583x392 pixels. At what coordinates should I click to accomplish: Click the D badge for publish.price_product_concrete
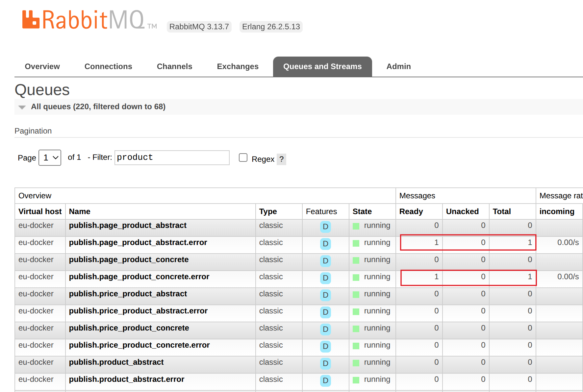[x=325, y=329]
